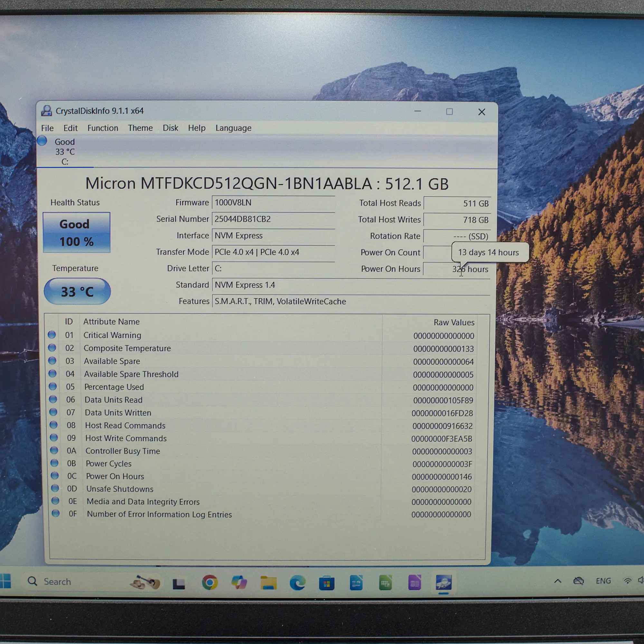The image size is (644, 644).
Task: Show hidden system tray icons chevron
Action: (558, 581)
